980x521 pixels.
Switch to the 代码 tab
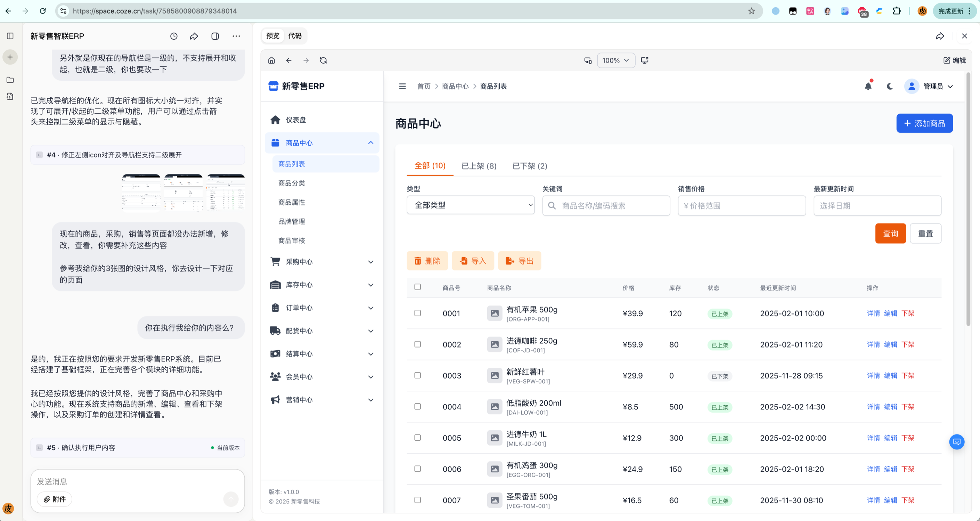tap(295, 36)
